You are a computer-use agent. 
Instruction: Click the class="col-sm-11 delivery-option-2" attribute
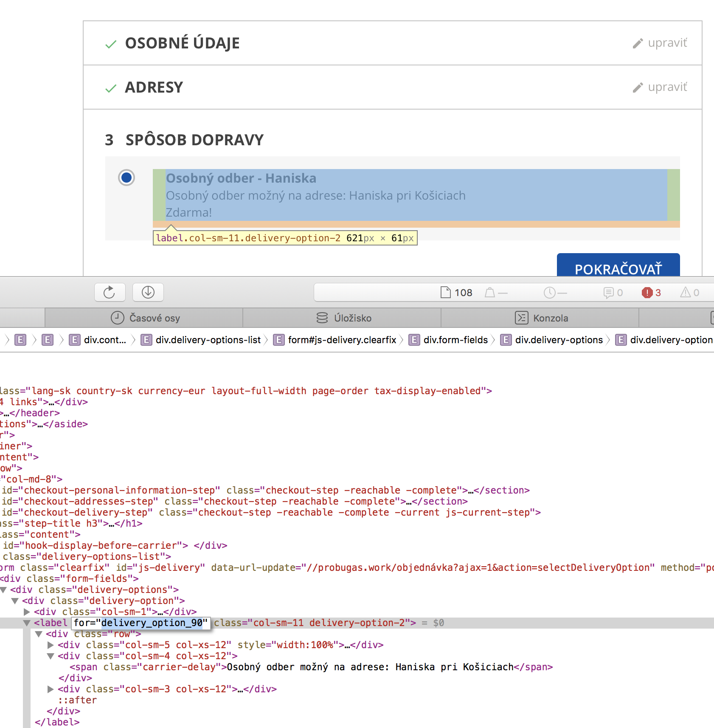pyautogui.click(x=312, y=623)
